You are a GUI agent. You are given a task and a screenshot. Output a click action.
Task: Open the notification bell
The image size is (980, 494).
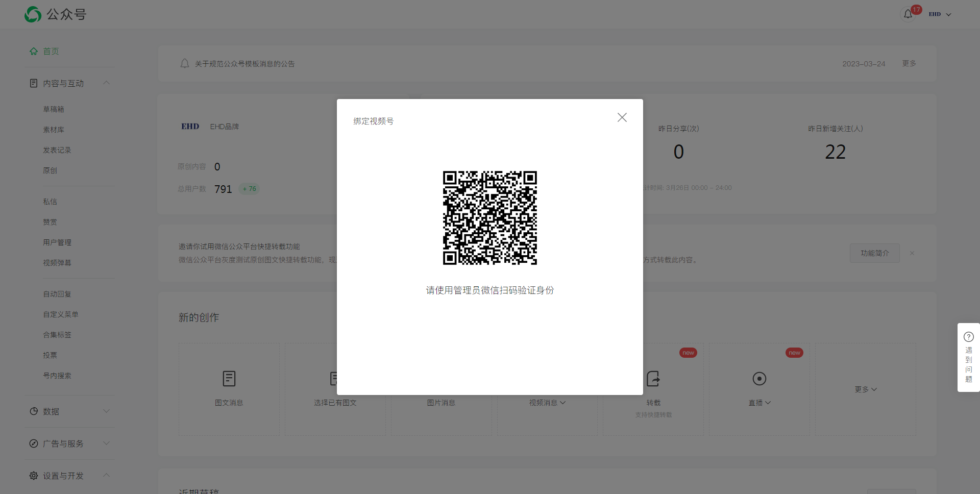click(908, 14)
